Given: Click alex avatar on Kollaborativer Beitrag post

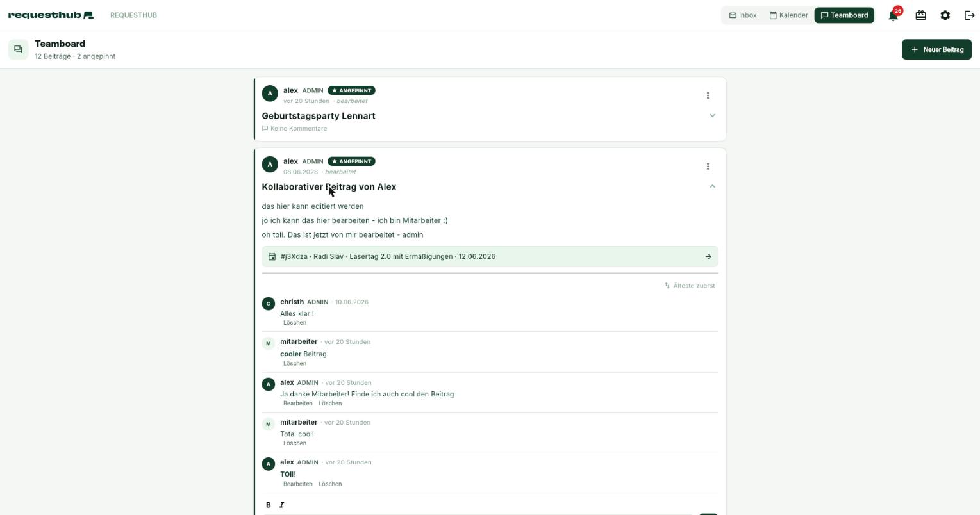Looking at the screenshot, I should point(270,165).
